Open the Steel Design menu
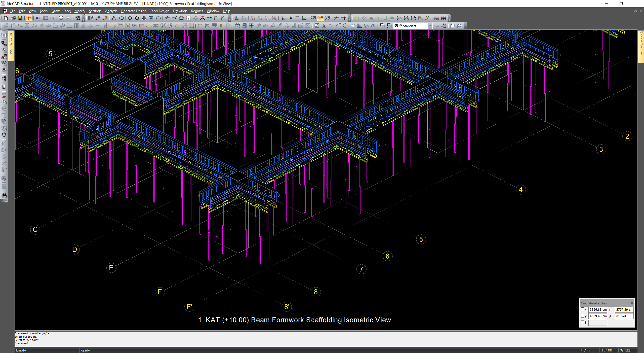Viewport: 644px width, 353px height. 160,11
